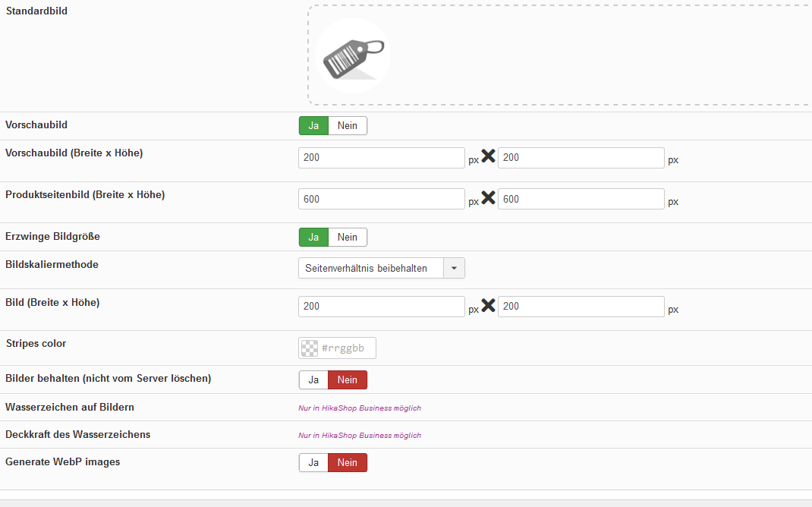The height and width of the screenshot is (507, 812).
Task: Focus the Produktseitenbild height field
Action: point(581,199)
